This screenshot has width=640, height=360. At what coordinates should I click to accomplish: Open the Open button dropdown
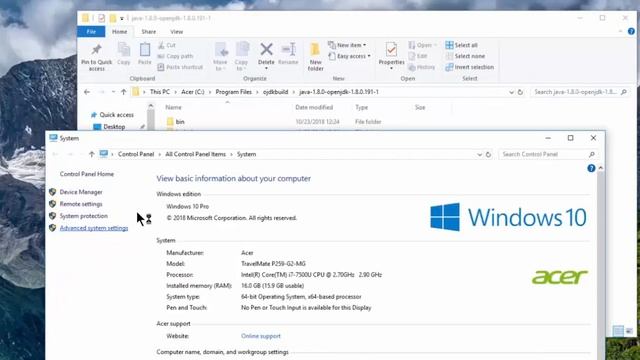tap(436, 45)
